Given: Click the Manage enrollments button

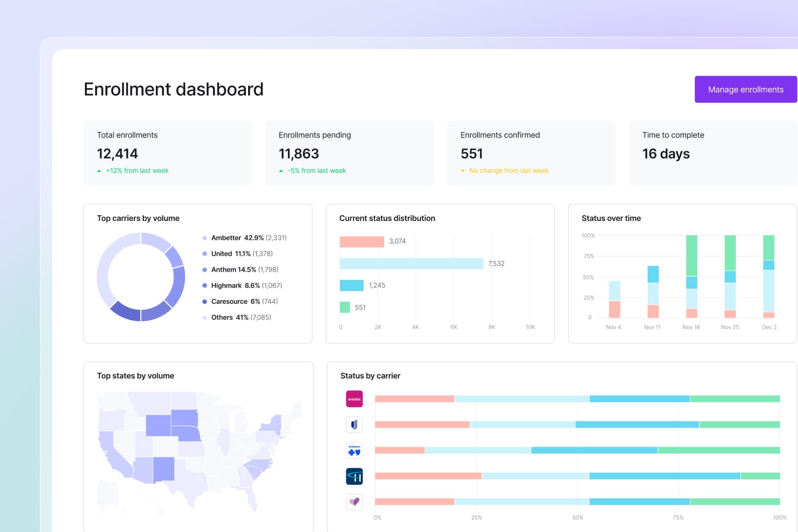Looking at the screenshot, I should coord(745,90).
